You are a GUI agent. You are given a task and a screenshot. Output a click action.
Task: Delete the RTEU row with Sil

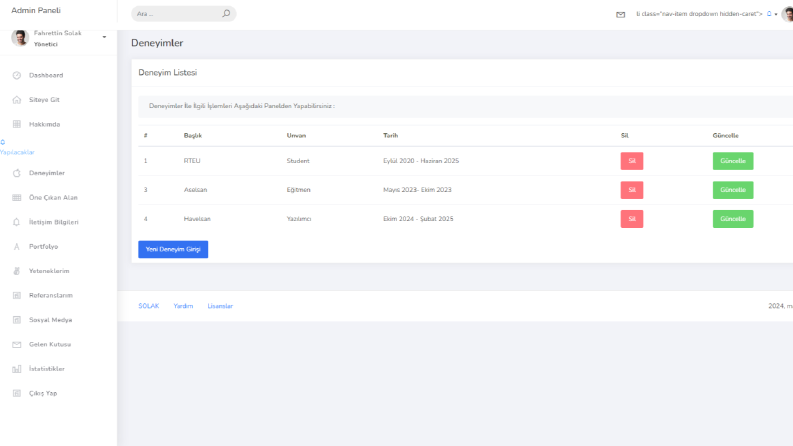(x=632, y=161)
